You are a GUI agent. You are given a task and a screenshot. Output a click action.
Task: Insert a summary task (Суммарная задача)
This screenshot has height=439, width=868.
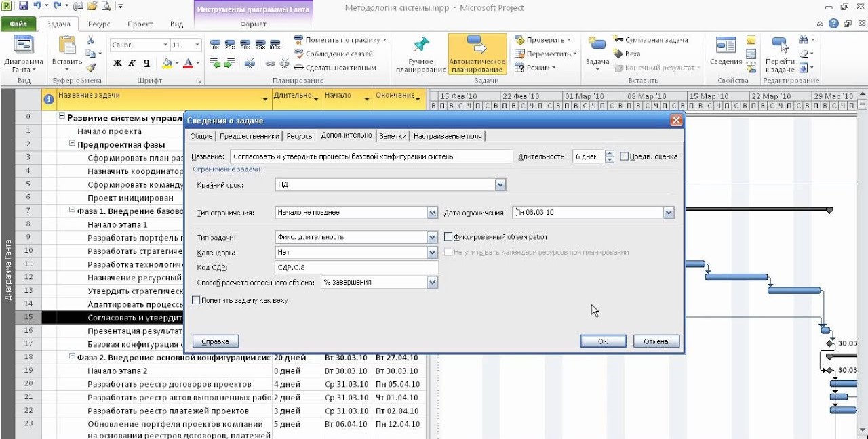click(645, 41)
